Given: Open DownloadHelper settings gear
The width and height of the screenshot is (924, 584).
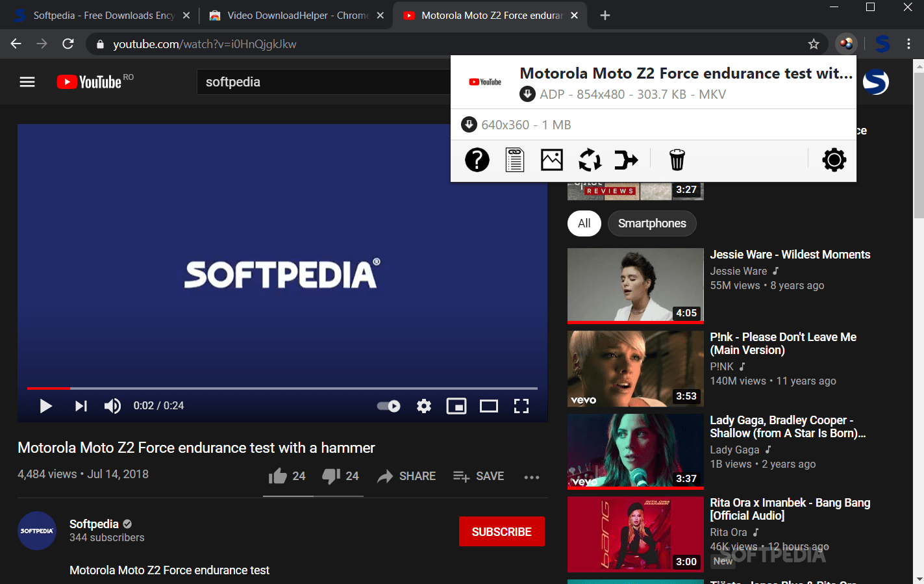Looking at the screenshot, I should [834, 160].
